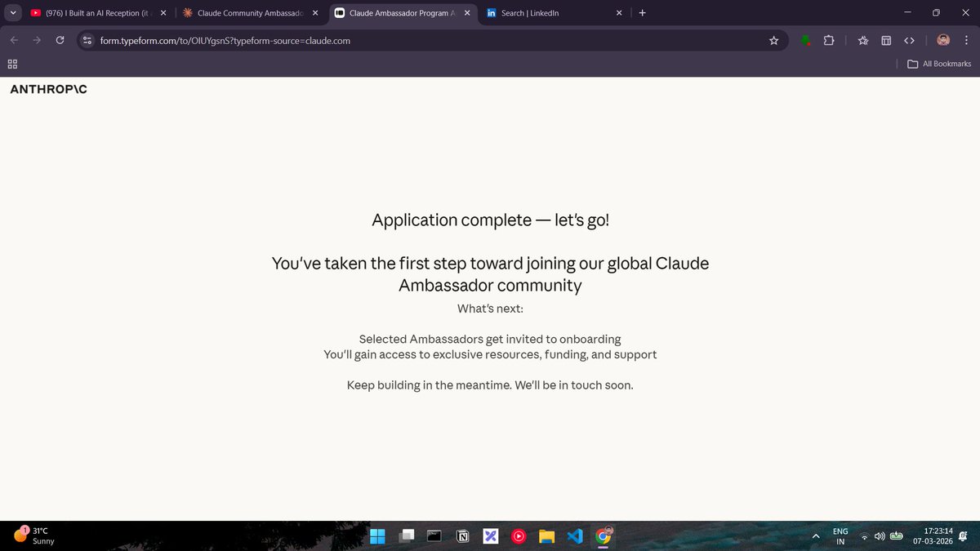This screenshot has width=980, height=551.
Task: Bookmark this page with the star icon
Action: tap(773, 40)
